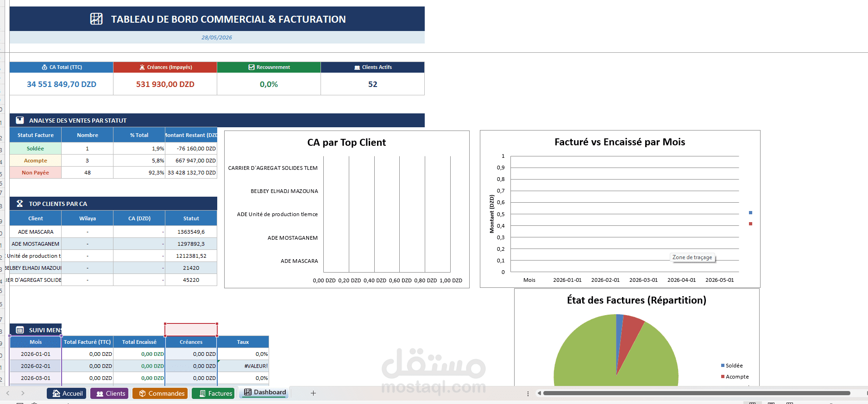Click the horizontal scrollbar thumb
Screen dimensions: 868x404
[697, 393]
